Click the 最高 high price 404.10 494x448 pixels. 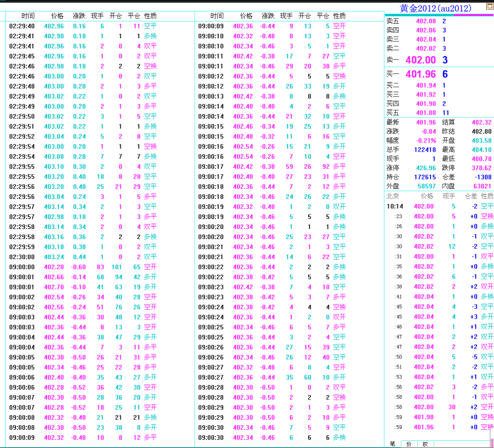[482, 149]
